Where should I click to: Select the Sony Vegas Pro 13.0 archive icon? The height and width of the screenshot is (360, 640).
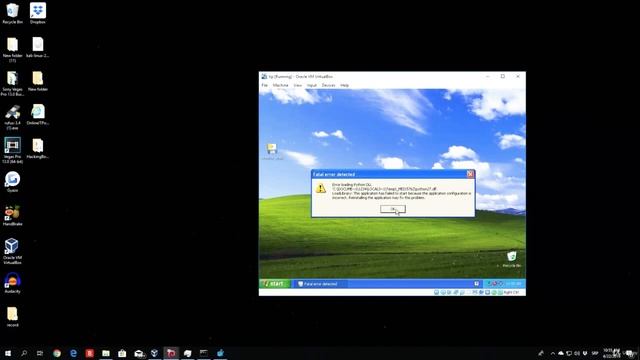12,84
